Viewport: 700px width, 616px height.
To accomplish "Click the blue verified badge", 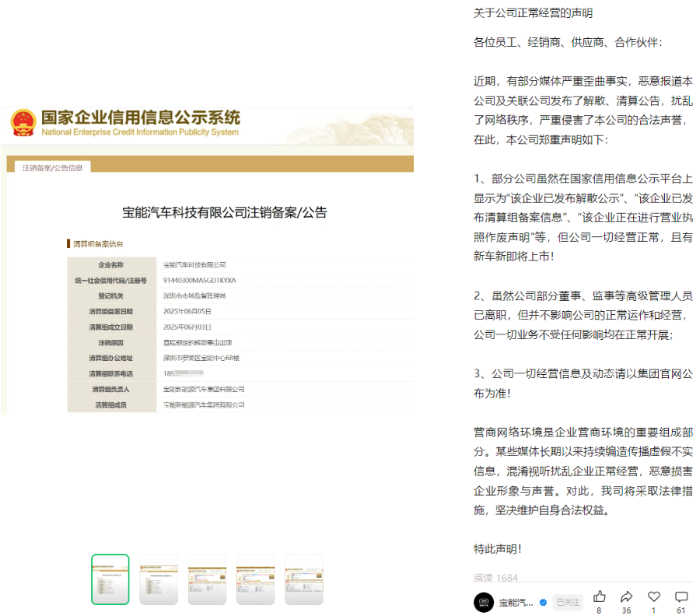I will [544, 603].
